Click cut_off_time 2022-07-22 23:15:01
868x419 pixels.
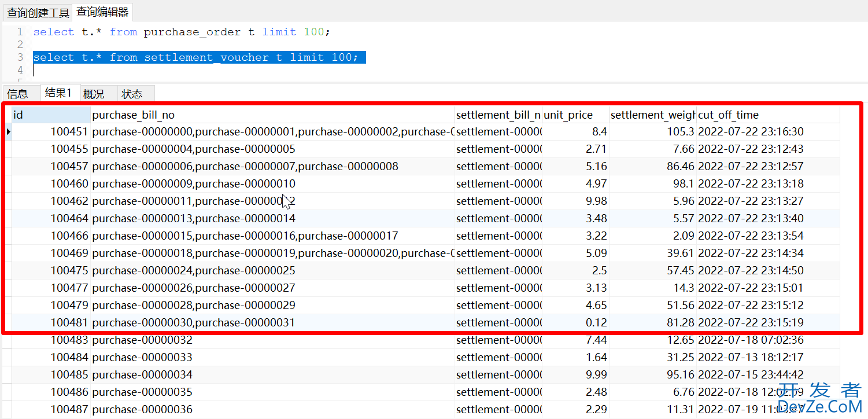coord(768,288)
